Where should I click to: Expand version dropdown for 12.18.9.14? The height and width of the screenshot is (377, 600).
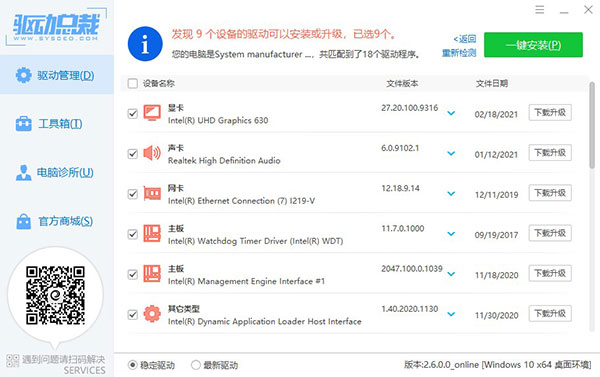pyautogui.click(x=451, y=194)
